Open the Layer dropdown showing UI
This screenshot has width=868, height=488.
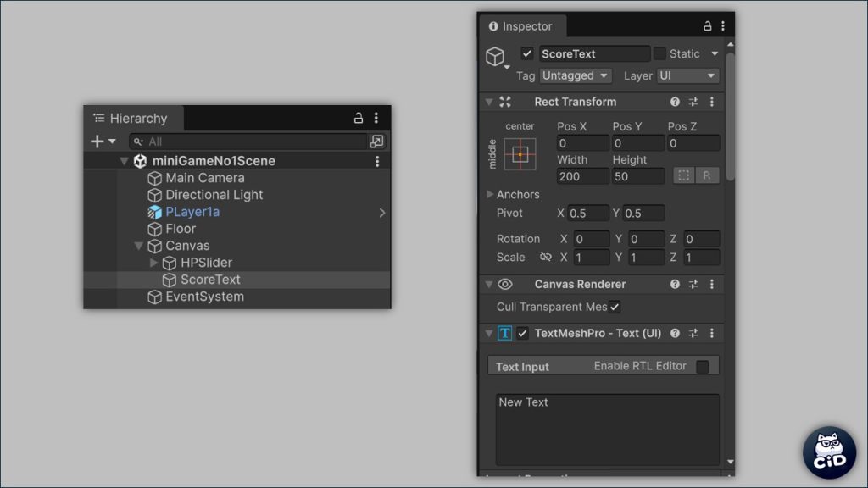(687, 75)
